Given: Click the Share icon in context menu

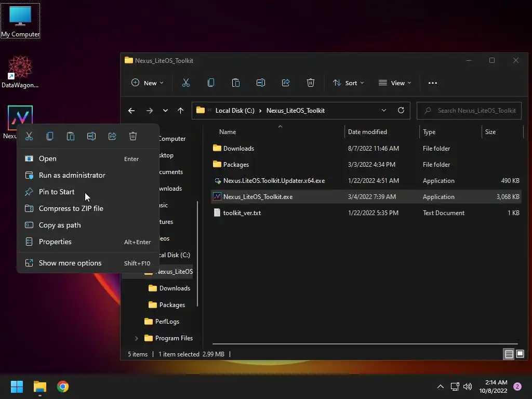Looking at the screenshot, I should point(112,136).
